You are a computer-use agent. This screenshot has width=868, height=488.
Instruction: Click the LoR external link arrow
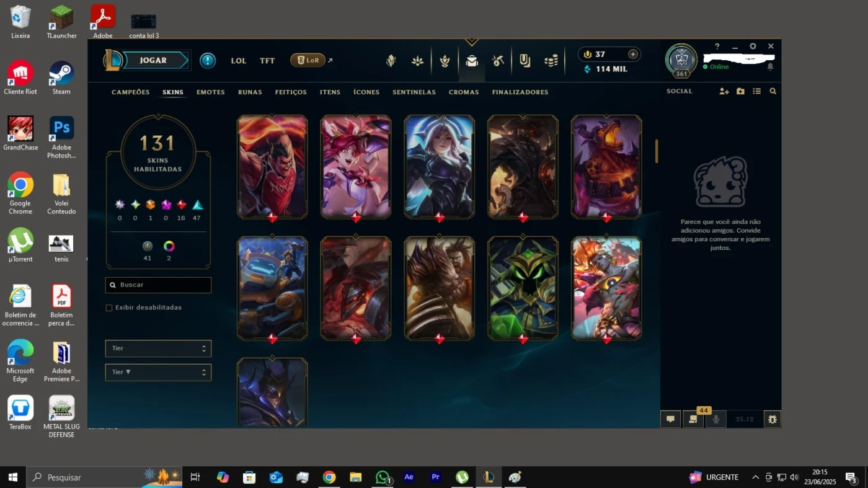pyautogui.click(x=330, y=60)
